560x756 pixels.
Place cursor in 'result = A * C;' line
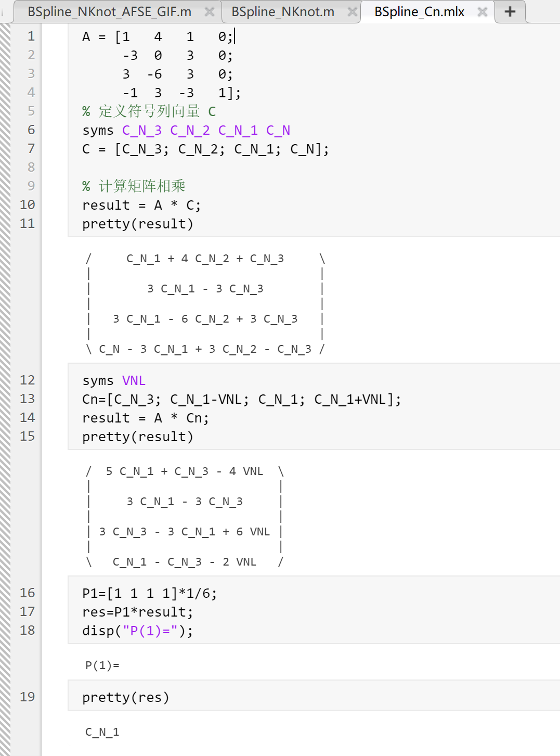[141, 206]
